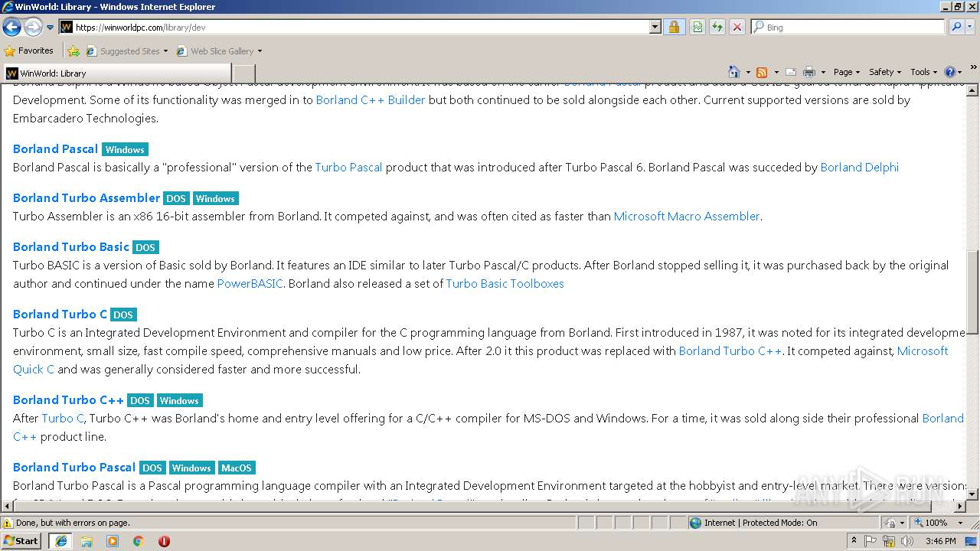Open the Help question mark menu

(953, 72)
